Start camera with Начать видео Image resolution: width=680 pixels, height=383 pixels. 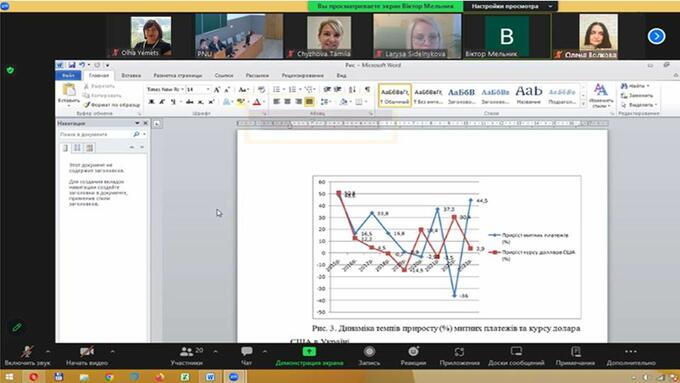click(x=87, y=356)
